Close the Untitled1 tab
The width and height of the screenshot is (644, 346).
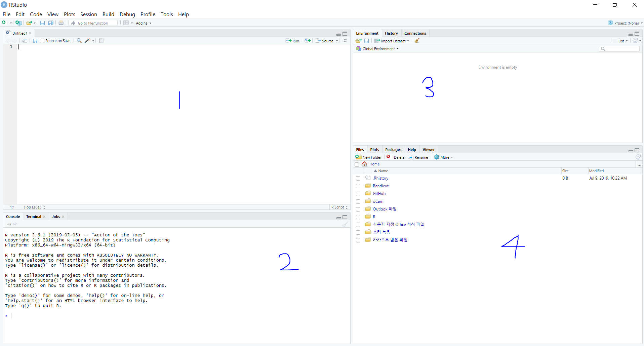tap(30, 33)
